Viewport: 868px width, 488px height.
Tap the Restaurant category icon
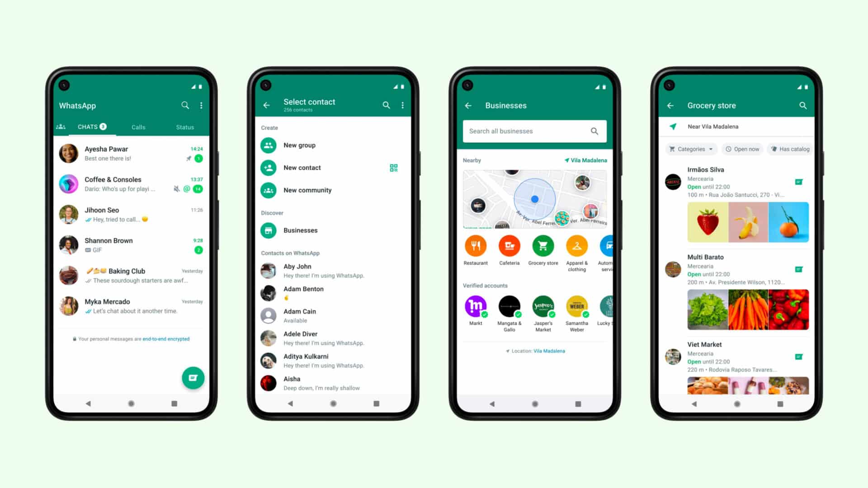476,247
